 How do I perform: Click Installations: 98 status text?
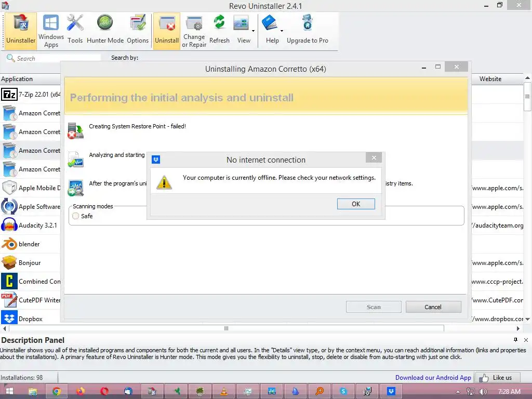click(22, 377)
